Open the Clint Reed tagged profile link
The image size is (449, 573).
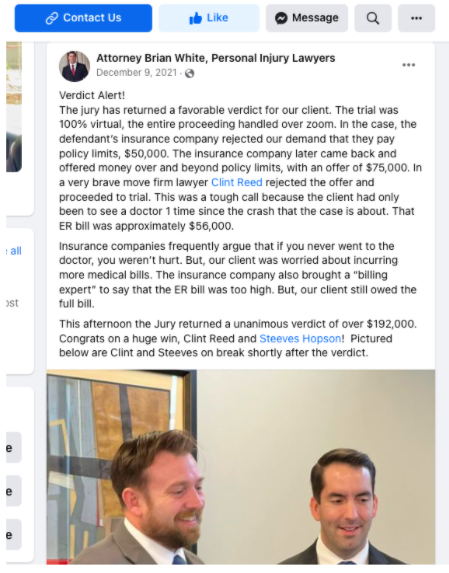tap(237, 182)
